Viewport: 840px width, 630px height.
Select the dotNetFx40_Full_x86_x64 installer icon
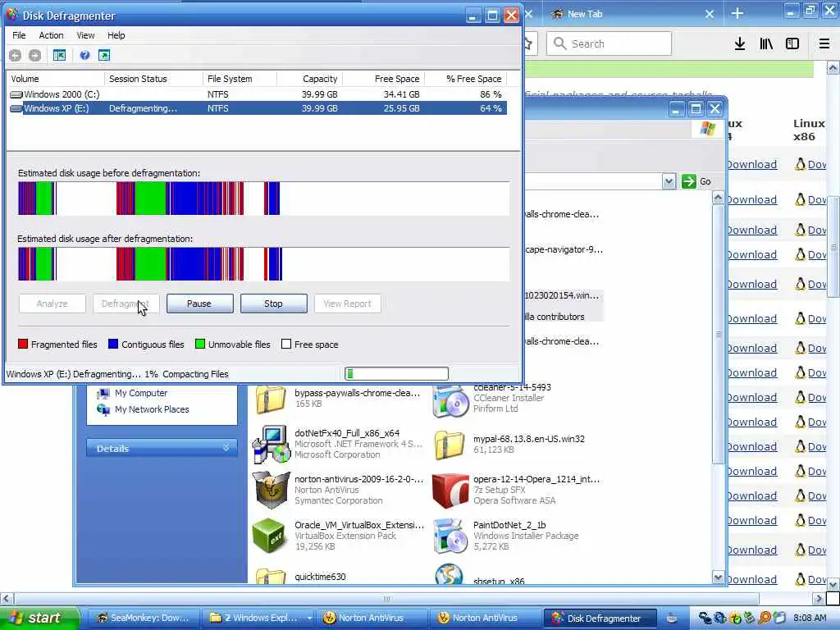point(271,444)
